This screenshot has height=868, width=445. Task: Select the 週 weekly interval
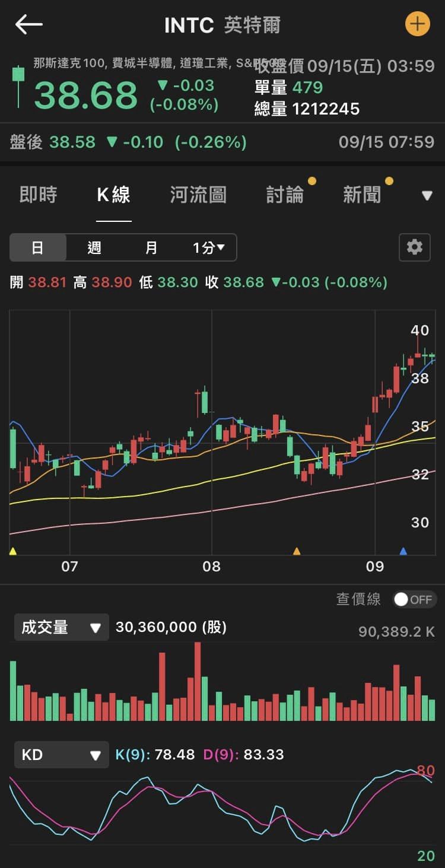pos(94,247)
